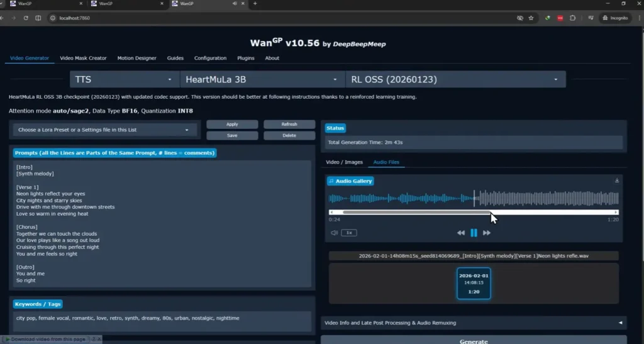This screenshot has width=644, height=344.
Task: Click inside the Prompts lyrics text area
Action: (x=162, y=224)
